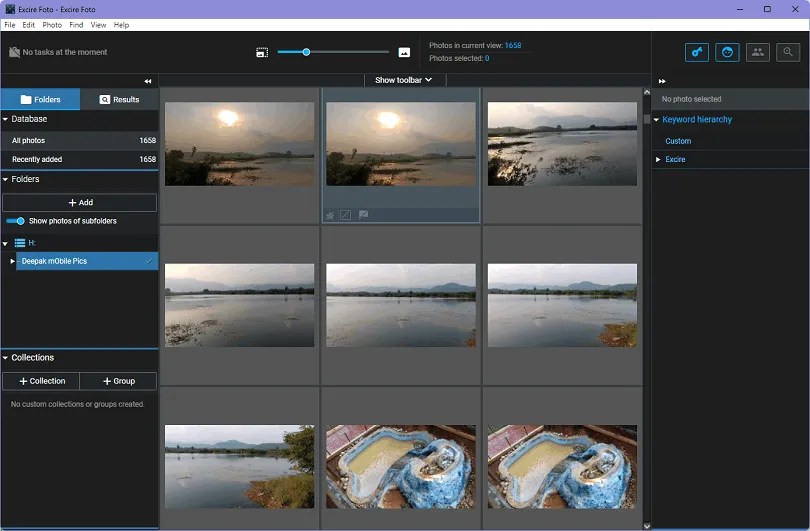The height and width of the screenshot is (531, 810).
Task: Collapse the Database section
Action: point(5,119)
